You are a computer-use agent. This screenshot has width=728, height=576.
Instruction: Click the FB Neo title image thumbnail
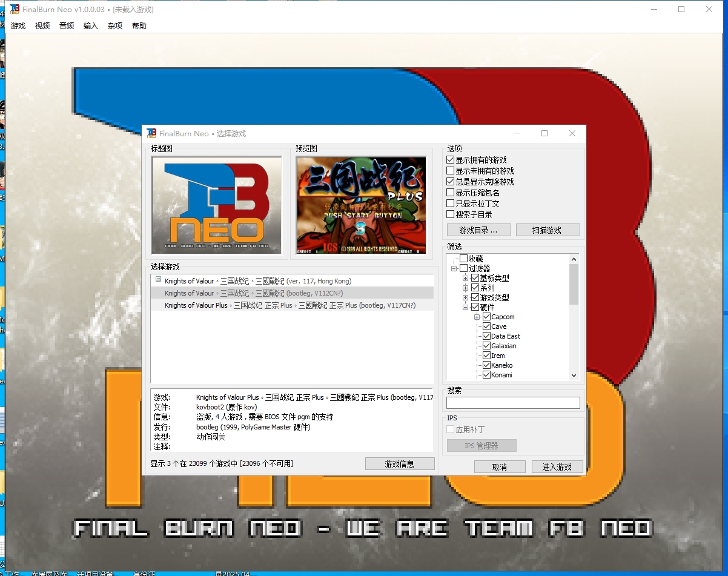pos(217,205)
